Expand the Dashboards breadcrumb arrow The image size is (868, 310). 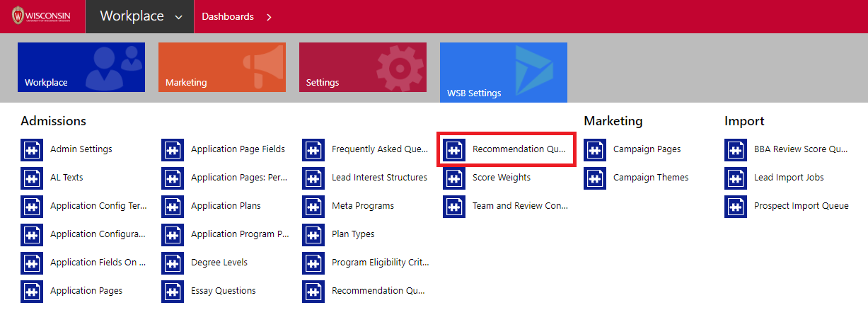point(269,17)
